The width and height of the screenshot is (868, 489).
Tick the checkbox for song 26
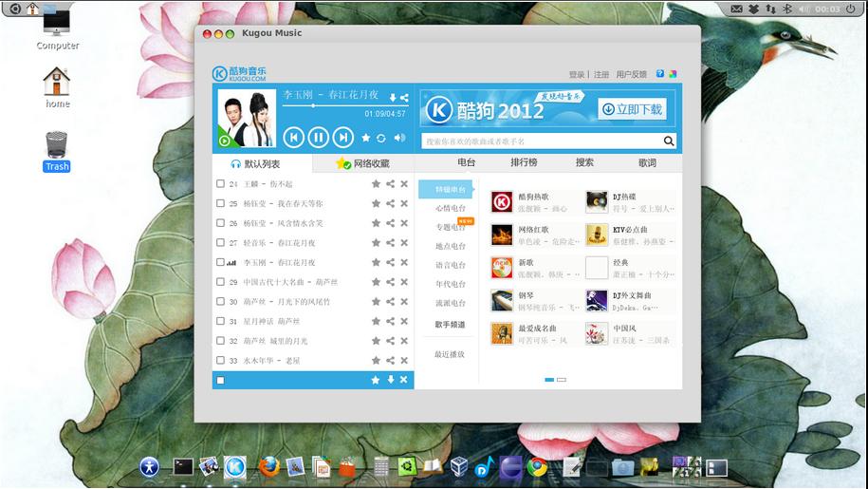coord(220,223)
